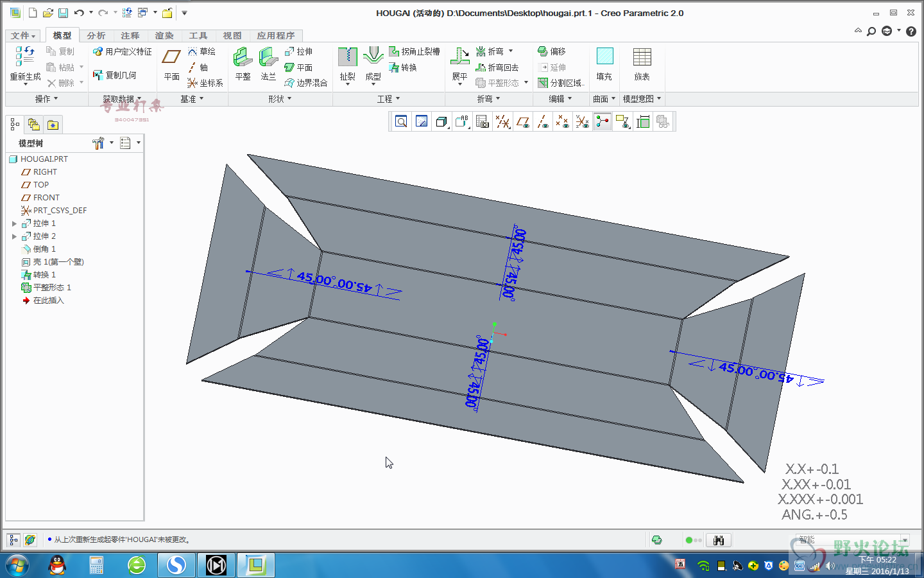This screenshot has width=924, height=578.
Task: Click the 偏移 offset tool
Action: pos(552,51)
